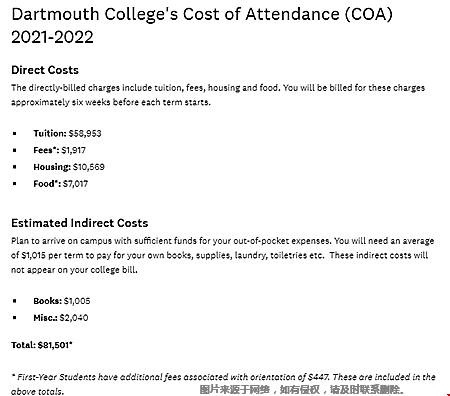The image size is (450, 396).
Task: Select the Direct Costs heading
Action: (45, 70)
